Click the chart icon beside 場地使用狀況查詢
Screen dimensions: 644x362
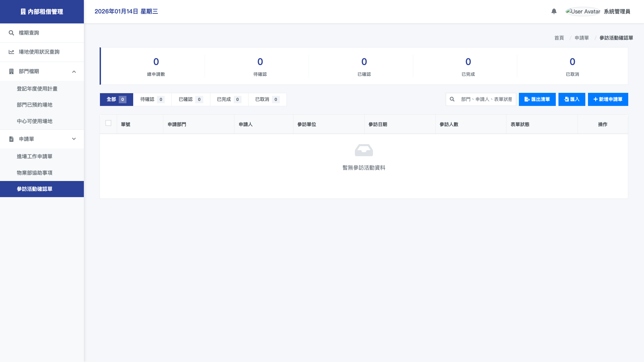click(11, 52)
